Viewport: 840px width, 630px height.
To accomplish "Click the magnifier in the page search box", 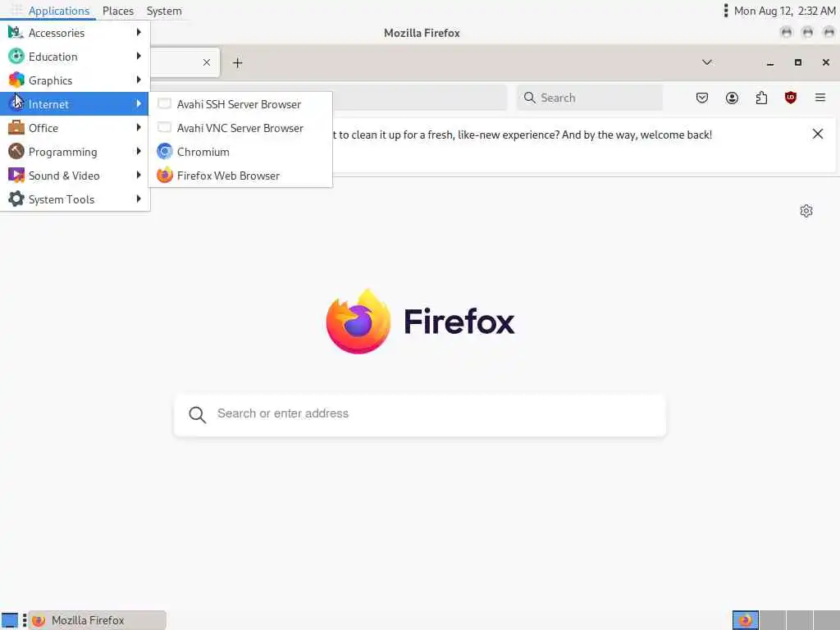I will [x=197, y=414].
